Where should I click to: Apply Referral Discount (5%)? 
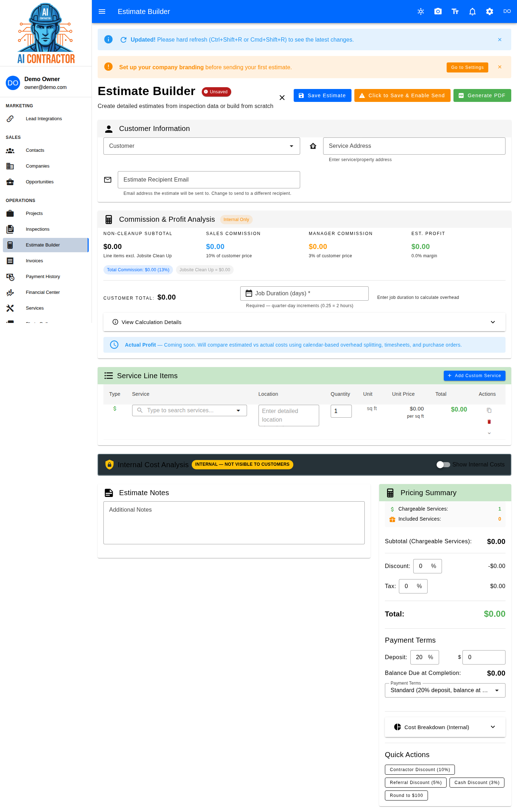tap(415, 783)
